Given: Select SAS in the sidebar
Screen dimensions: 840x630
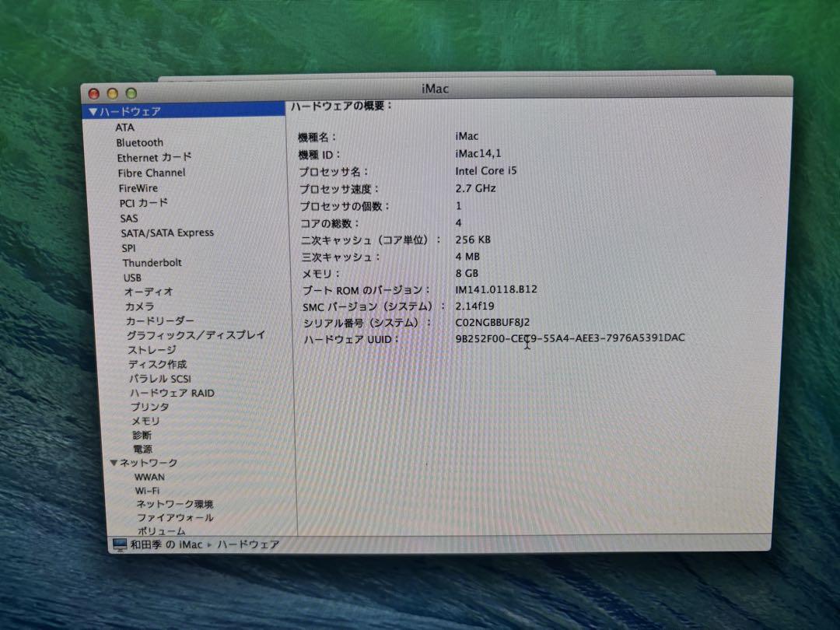Looking at the screenshot, I should click(129, 219).
